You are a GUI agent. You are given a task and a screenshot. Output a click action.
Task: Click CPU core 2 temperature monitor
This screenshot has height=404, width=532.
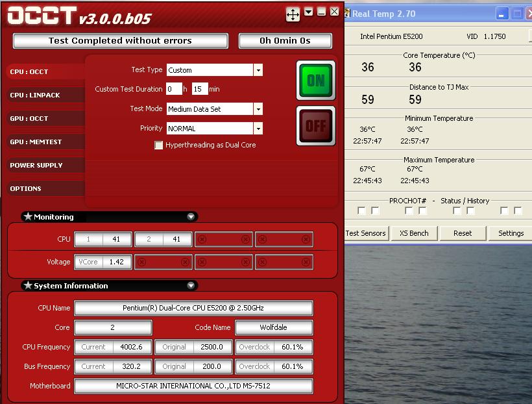pos(163,239)
